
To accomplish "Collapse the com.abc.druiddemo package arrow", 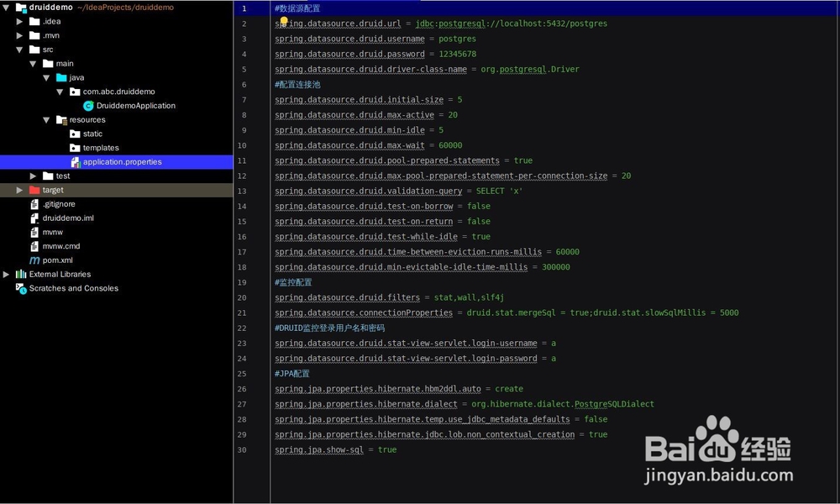I will point(60,92).
